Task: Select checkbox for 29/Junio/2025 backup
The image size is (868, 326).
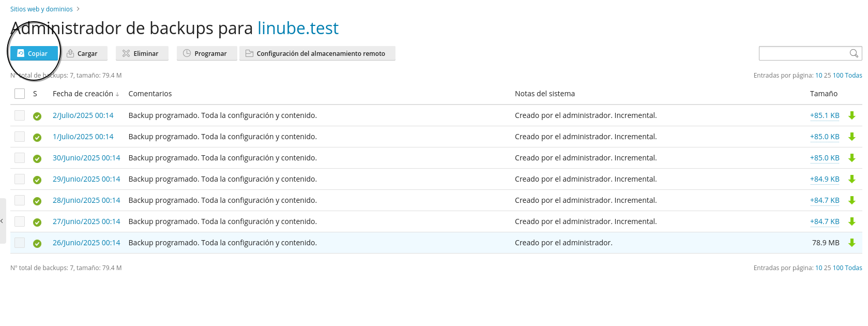Action: (x=20, y=179)
